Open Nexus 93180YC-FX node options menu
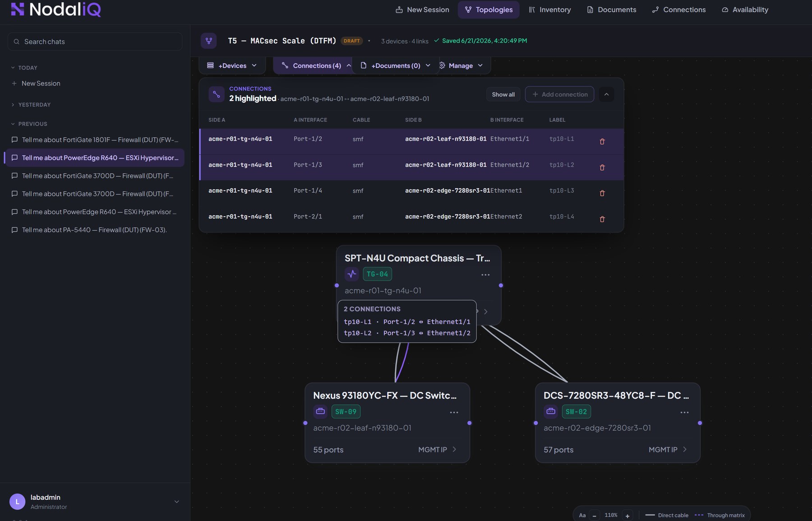The height and width of the screenshot is (521, 812). [x=454, y=412]
